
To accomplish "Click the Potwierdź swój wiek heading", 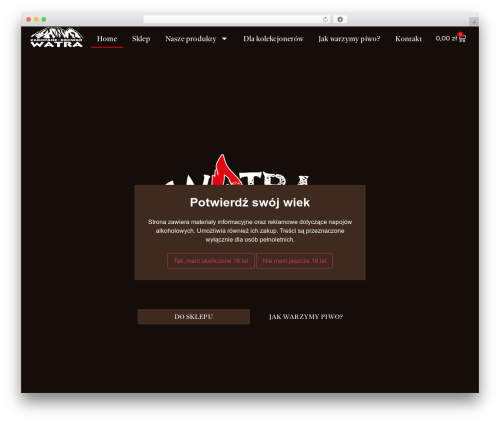I will 250,202.
